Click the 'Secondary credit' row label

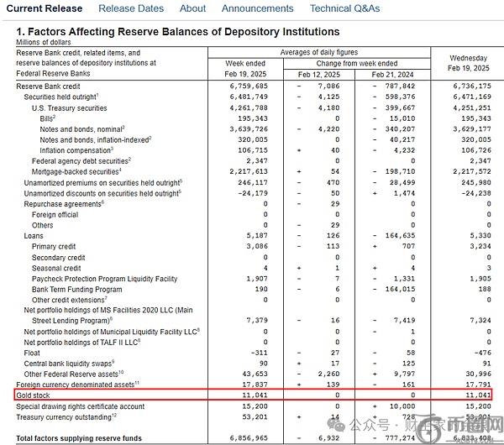coord(59,258)
